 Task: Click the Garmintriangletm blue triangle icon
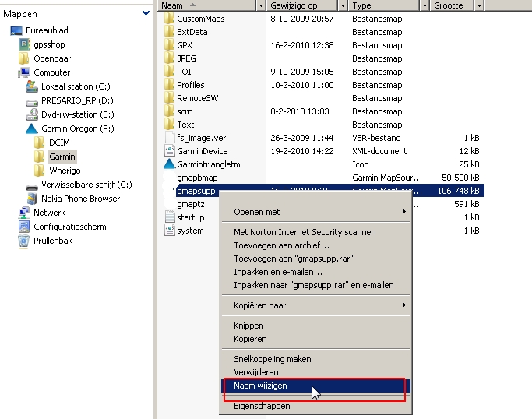(x=169, y=164)
